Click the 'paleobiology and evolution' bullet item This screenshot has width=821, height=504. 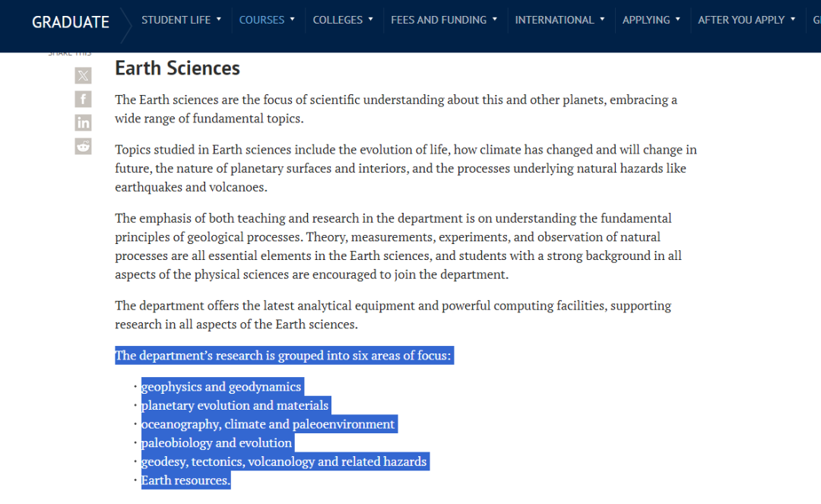click(x=217, y=443)
